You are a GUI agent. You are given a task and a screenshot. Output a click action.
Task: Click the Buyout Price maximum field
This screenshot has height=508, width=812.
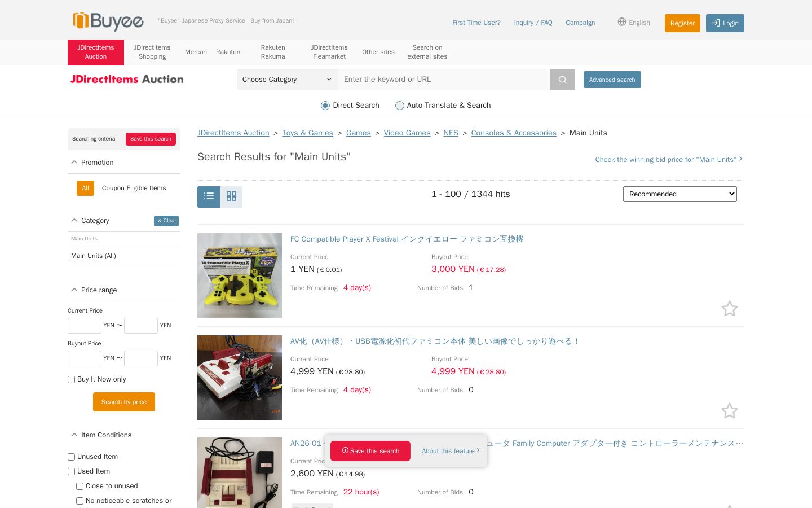pyautogui.click(x=141, y=358)
